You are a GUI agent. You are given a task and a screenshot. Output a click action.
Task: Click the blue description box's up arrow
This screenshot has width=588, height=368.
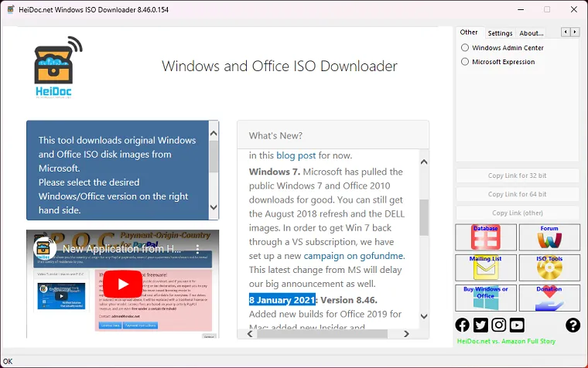(214, 134)
